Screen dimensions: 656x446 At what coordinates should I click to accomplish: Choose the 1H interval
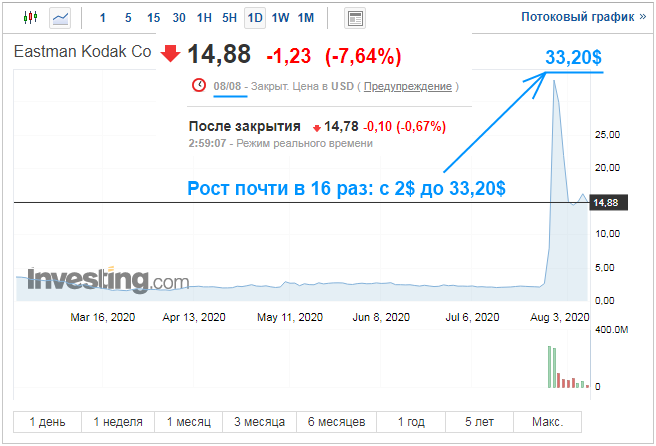click(204, 18)
